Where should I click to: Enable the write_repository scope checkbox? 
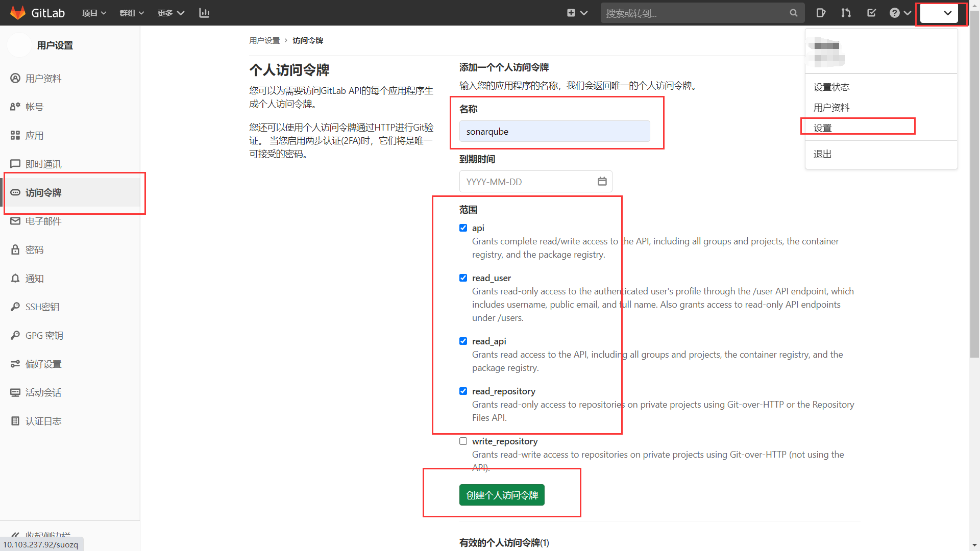(x=463, y=441)
